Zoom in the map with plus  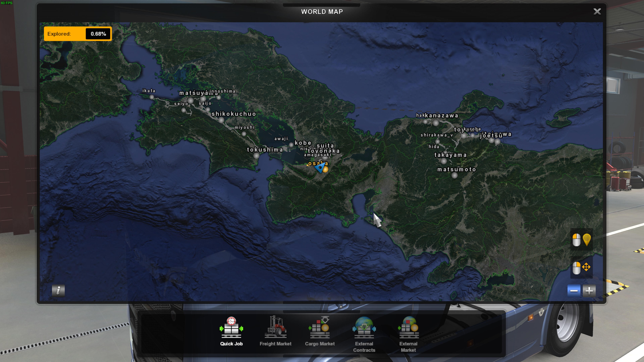coord(589,291)
